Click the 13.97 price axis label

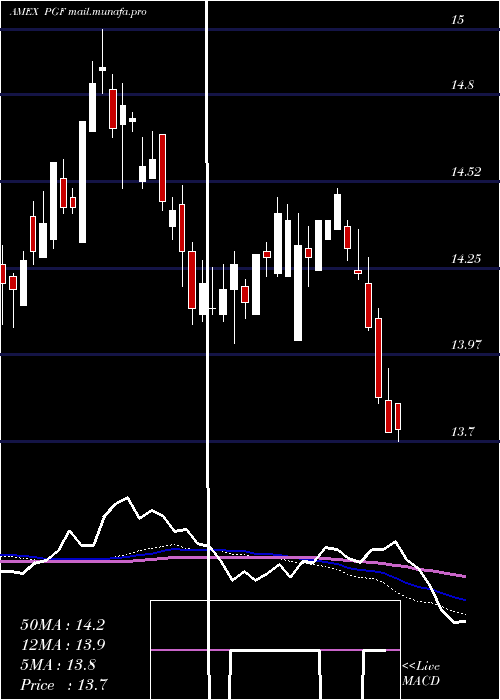click(x=466, y=345)
